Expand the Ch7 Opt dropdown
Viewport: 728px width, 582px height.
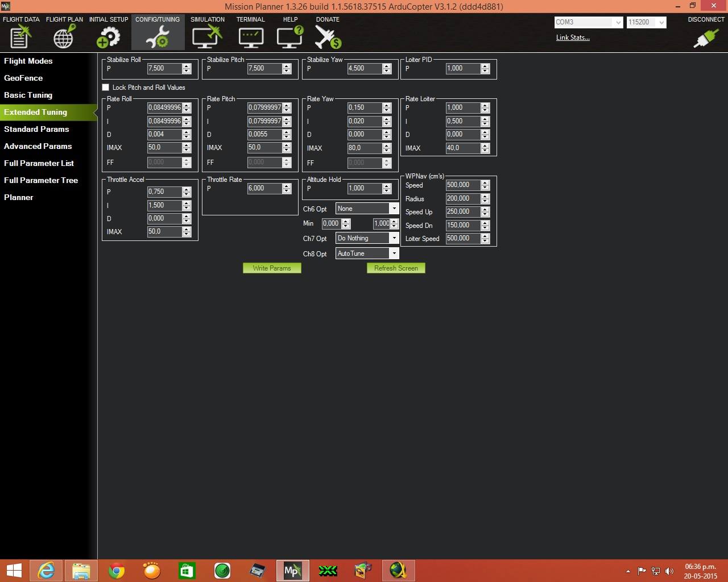pos(394,238)
